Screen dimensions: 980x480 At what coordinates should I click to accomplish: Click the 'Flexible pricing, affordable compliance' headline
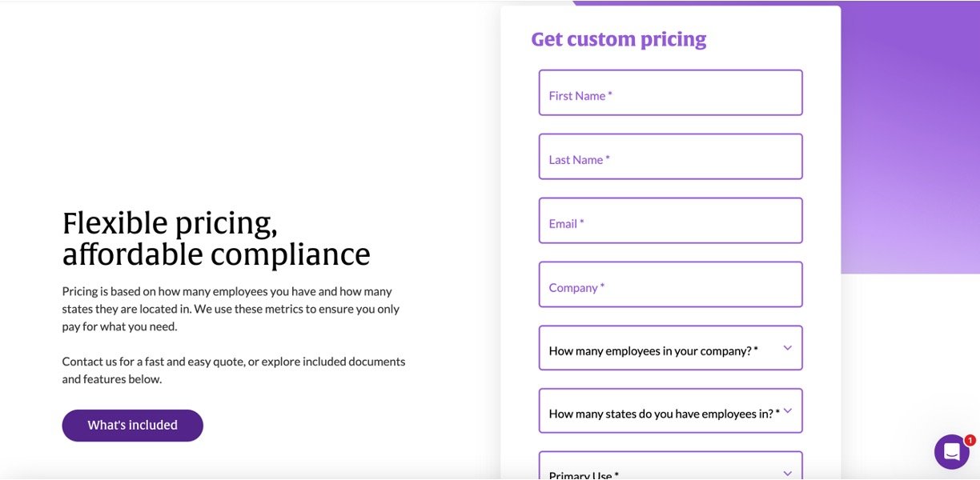pos(216,238)
